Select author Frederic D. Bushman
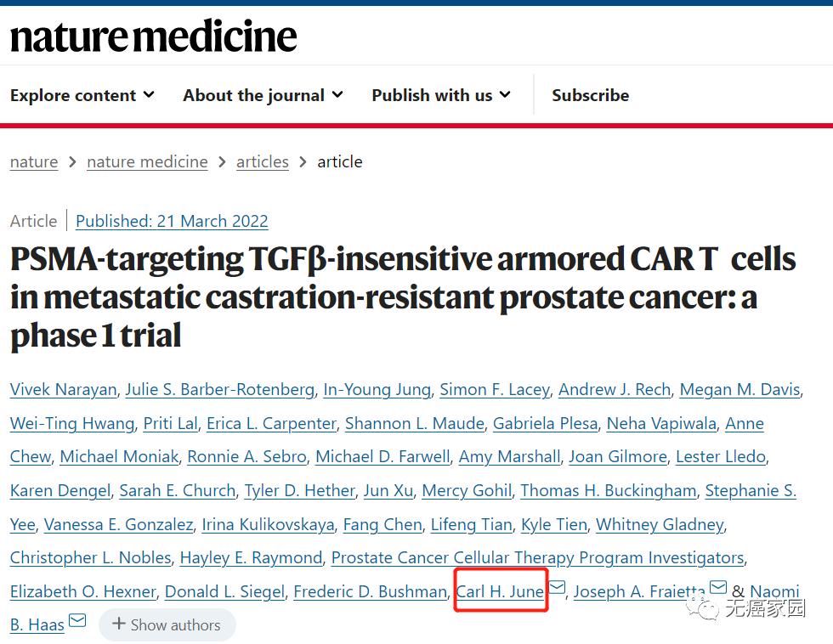Screen dimensions: 833x644 [370, 591]
